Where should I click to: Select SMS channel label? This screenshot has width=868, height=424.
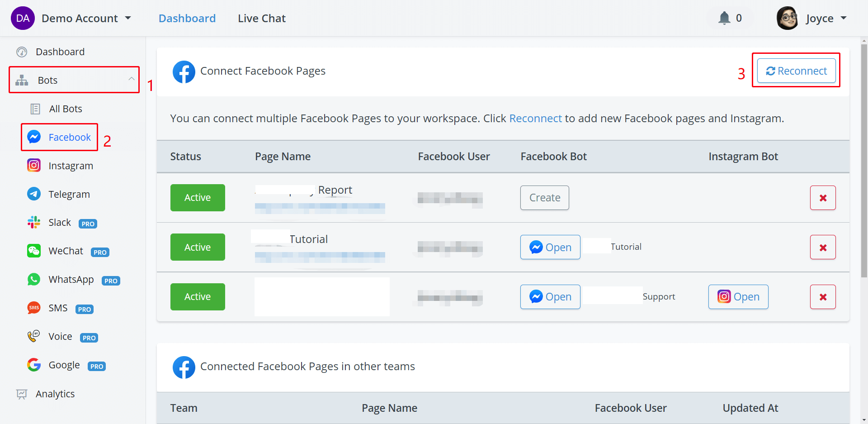58,308
